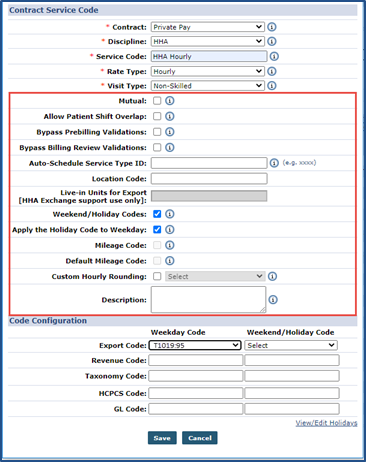Click the info icon next to Discipline
This screenshot has width=366, height=462.
(x=272, y=41)
